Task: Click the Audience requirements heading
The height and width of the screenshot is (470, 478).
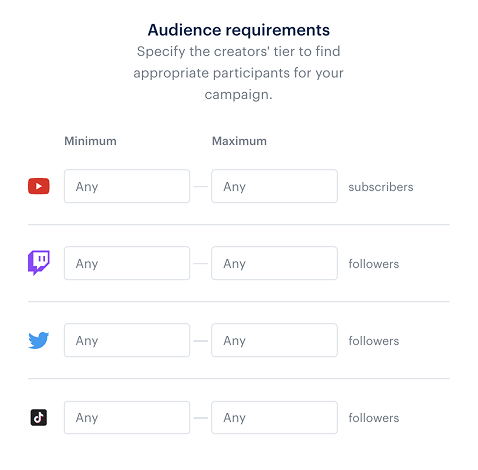Action: 239,30
